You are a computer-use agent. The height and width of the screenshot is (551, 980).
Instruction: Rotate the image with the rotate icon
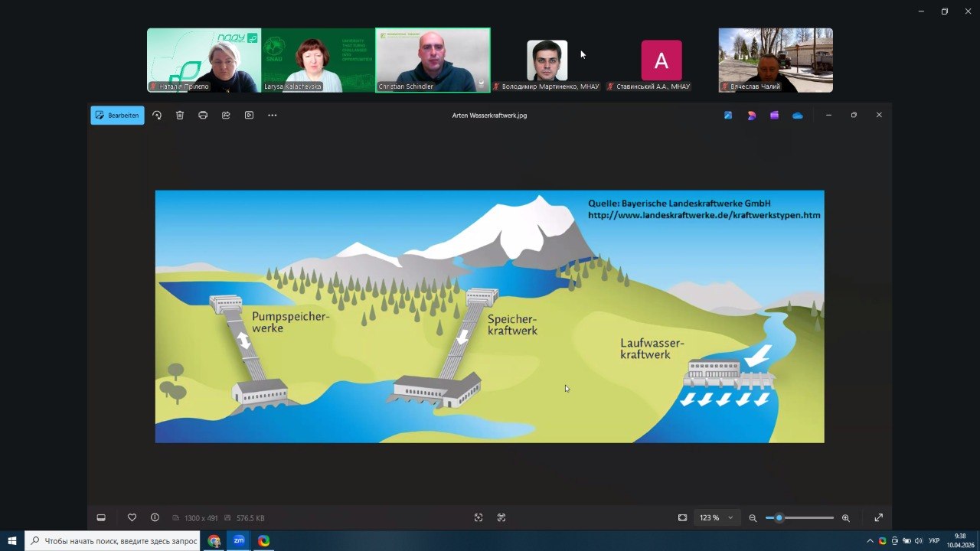coord(157,116)
